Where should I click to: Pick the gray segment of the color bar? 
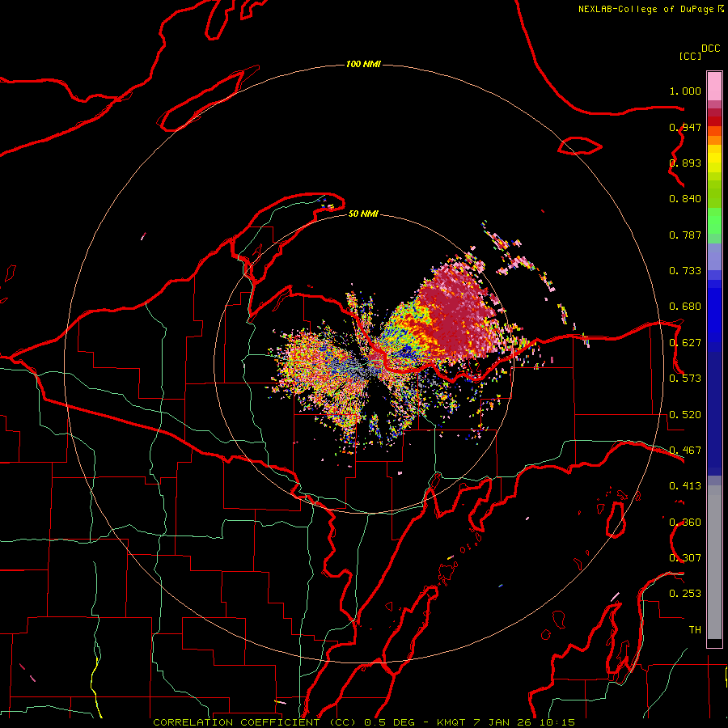pos(714,562)
